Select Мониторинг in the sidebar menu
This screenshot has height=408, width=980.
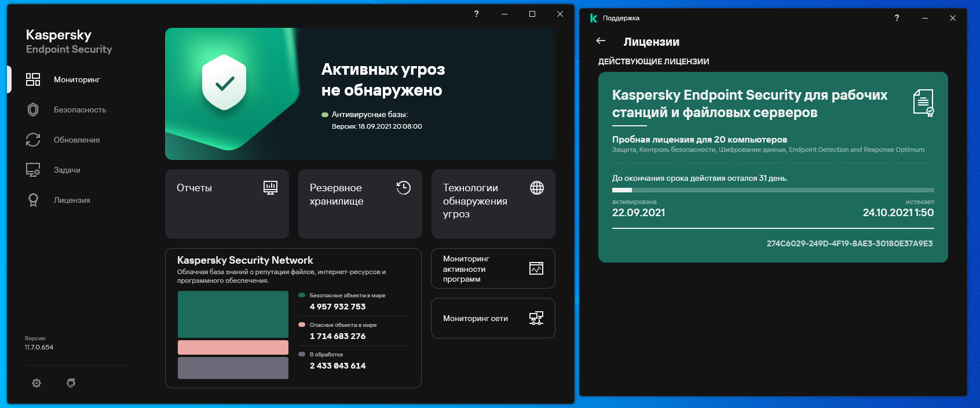point(76,79)
